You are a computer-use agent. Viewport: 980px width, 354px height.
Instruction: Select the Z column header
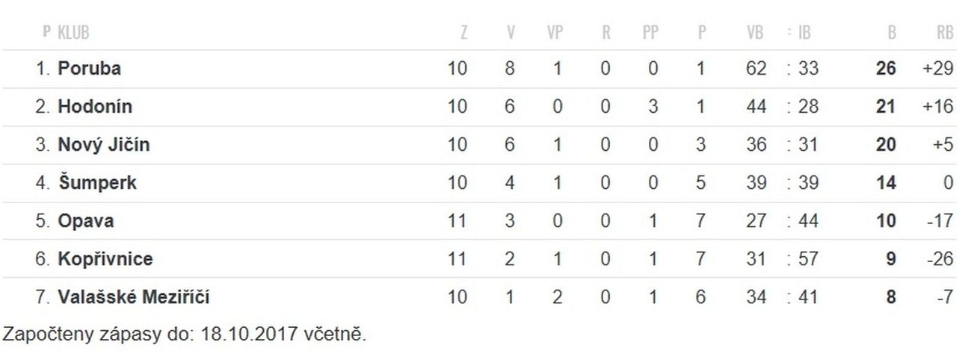pyautogui.click(x=464, y=32)
